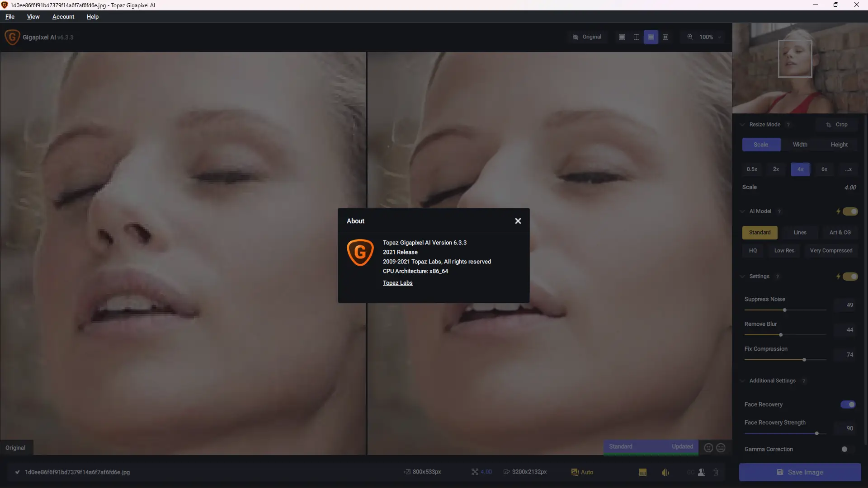Screen dimensions: 868x488
Task: Collapse the Resize Mode section
Action: 742,125
